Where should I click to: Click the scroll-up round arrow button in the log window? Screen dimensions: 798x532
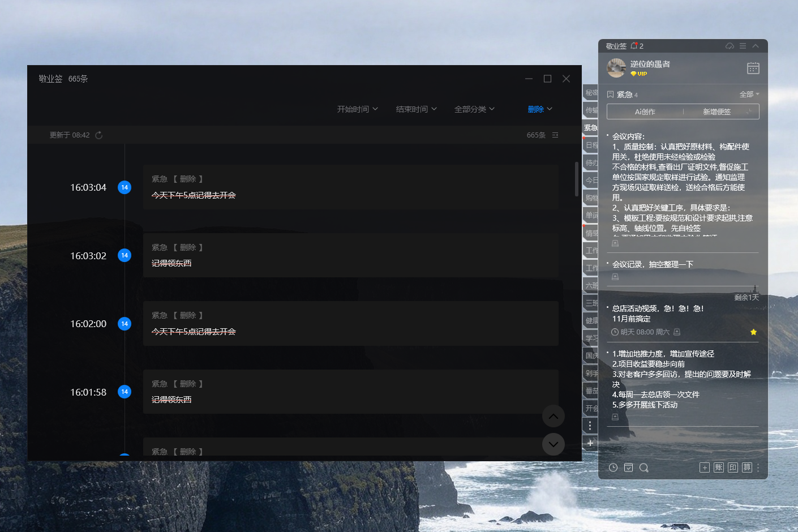[x=554, y=417]
